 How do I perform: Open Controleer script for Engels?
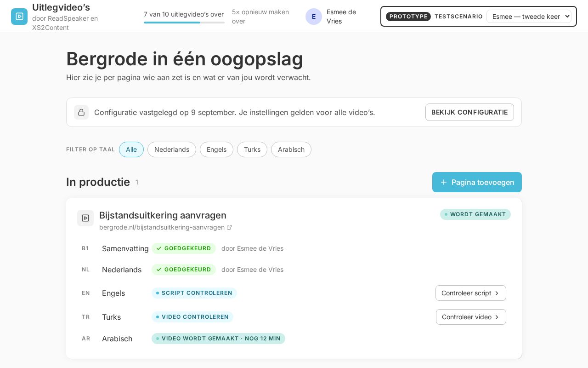[471, 293]
